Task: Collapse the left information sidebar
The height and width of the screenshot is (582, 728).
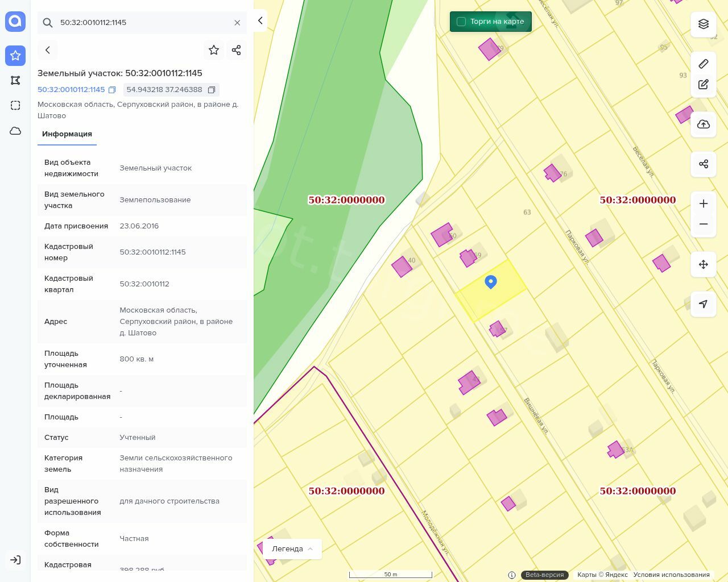Action: click(x=260, y=20)
